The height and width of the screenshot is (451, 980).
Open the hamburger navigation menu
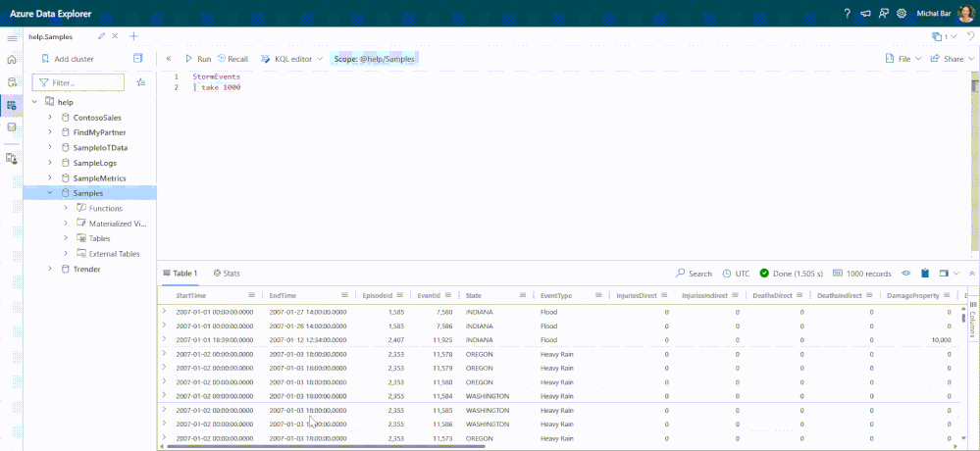[x=11, y=39]
